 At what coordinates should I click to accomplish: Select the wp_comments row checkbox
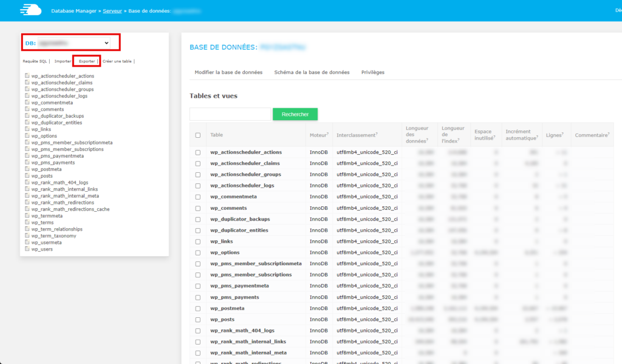point(198,208)
